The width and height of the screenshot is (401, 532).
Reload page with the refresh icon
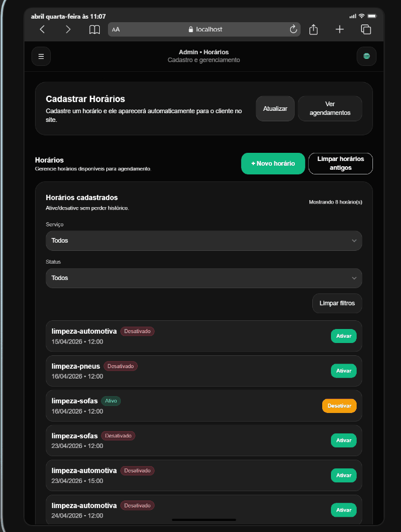click(x=293, y=29)
